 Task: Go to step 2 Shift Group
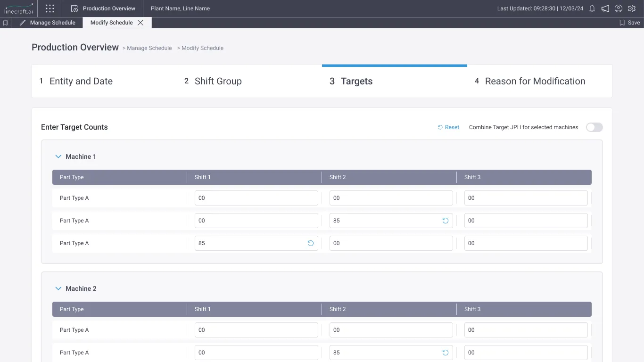[249, 81]
